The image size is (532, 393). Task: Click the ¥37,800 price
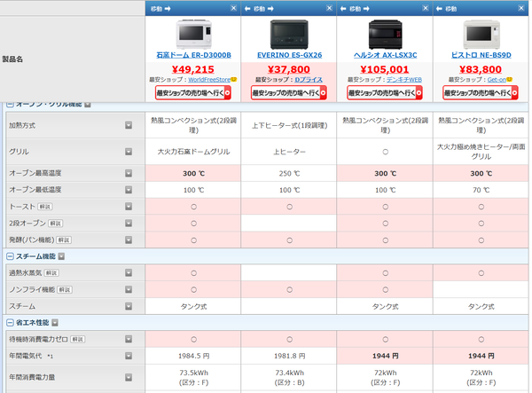click(x=289, y=69)
